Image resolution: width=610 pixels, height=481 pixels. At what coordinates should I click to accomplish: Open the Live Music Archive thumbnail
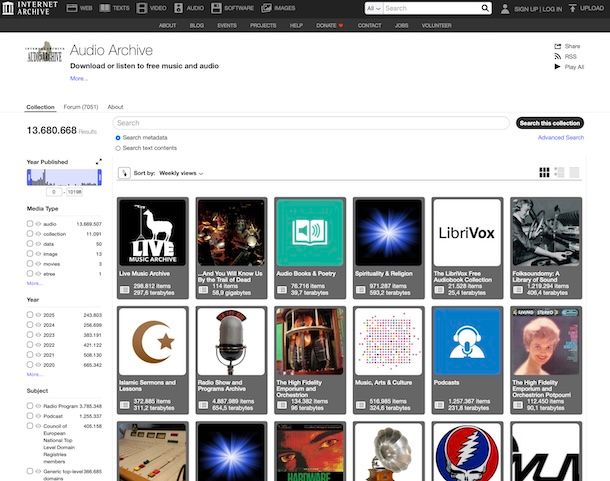[x=152, y=233]
